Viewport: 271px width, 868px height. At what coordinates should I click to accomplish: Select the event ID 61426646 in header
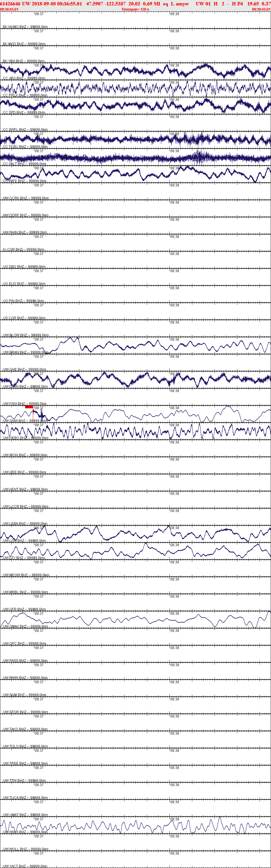click(x=11, y=4)
